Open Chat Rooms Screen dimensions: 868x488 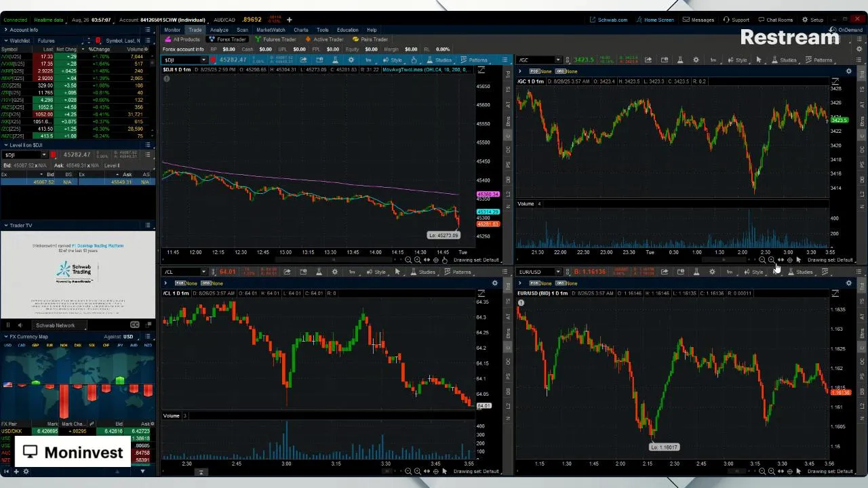tap(775, 20)
